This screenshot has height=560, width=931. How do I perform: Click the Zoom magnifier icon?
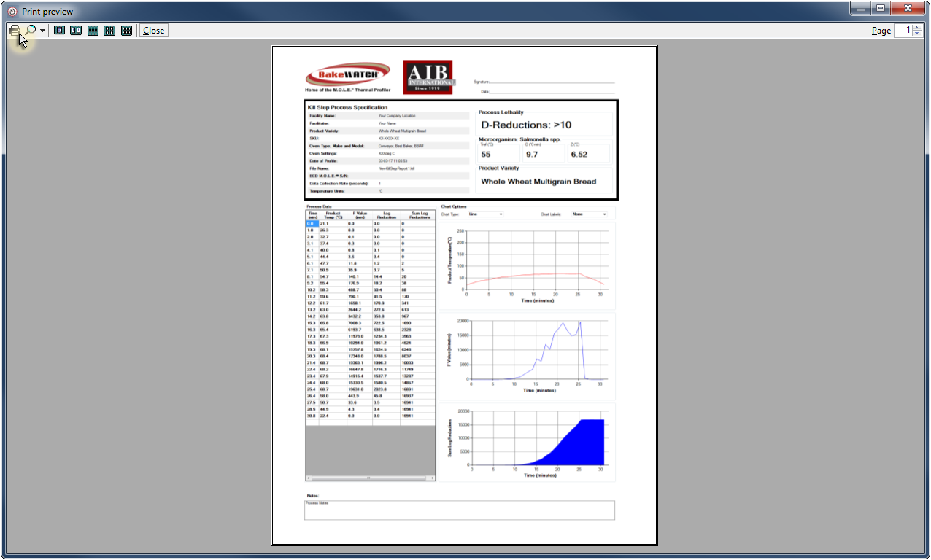tap(31, 31)
